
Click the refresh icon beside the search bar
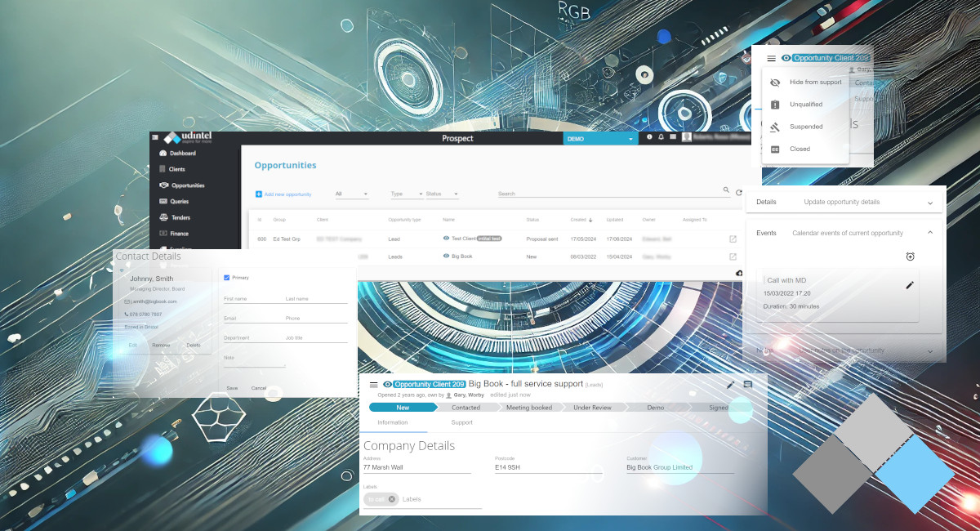pos(738,193)
